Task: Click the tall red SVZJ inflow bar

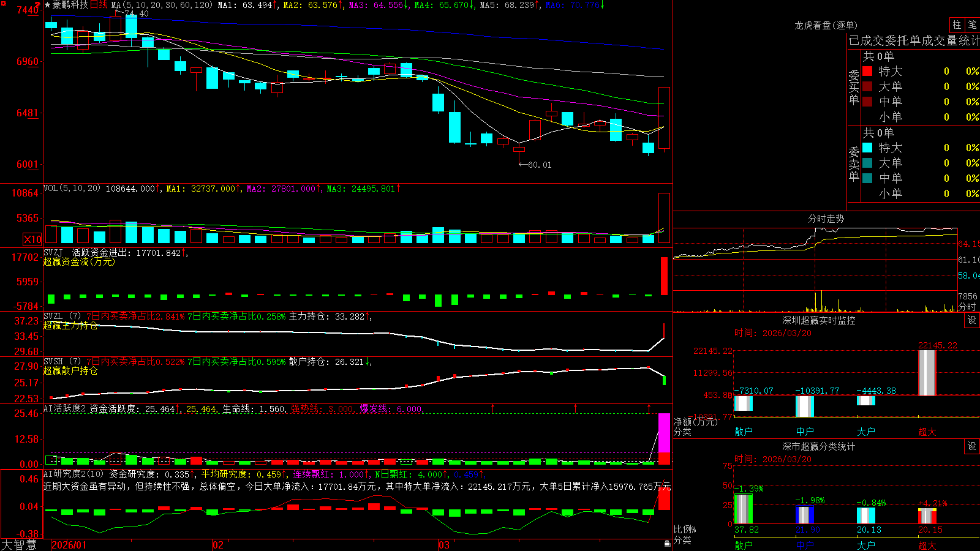Action: coord(664,276)
